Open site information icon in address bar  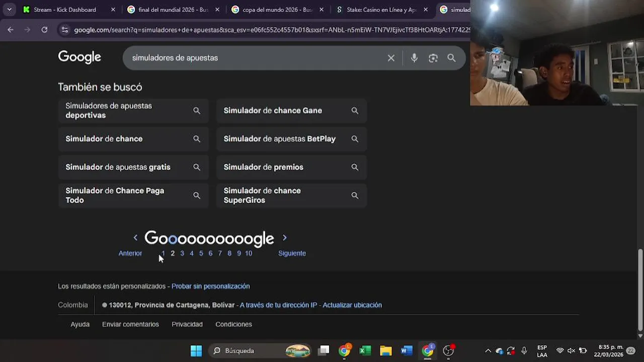64,30
